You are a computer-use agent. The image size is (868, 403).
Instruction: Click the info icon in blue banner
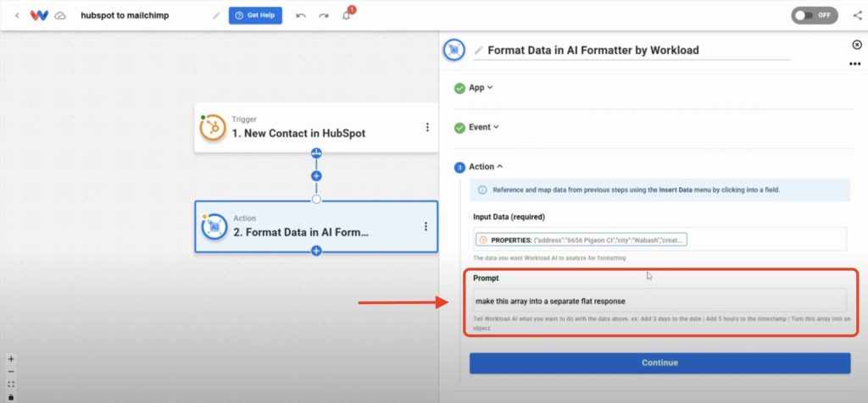pyautogui.click(x=482, y=190)
